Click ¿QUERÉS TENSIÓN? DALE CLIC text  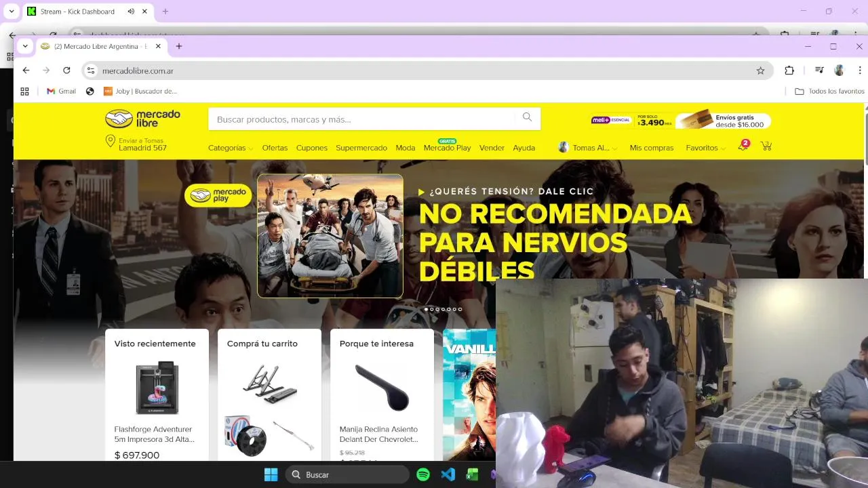pos(511,192)
